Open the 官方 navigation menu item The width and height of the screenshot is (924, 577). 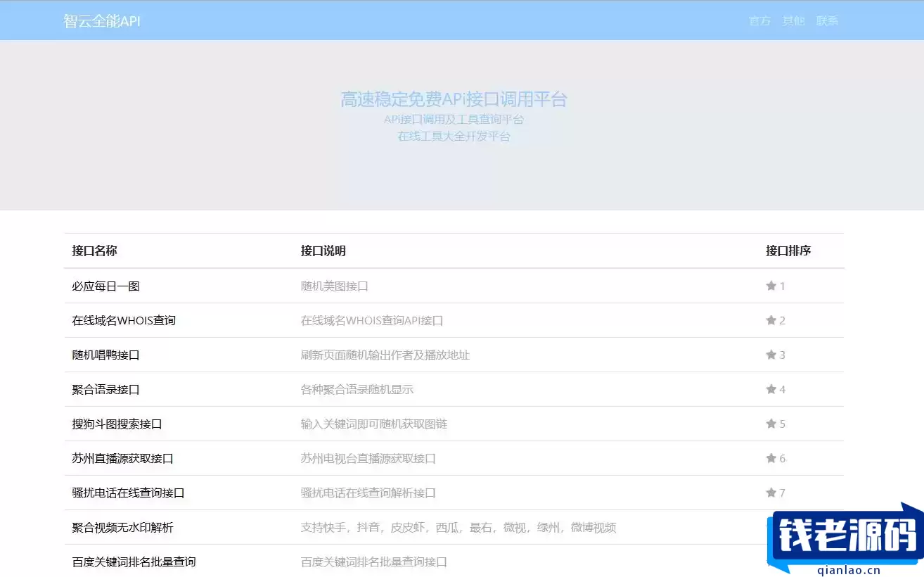[x=760, y=21]
